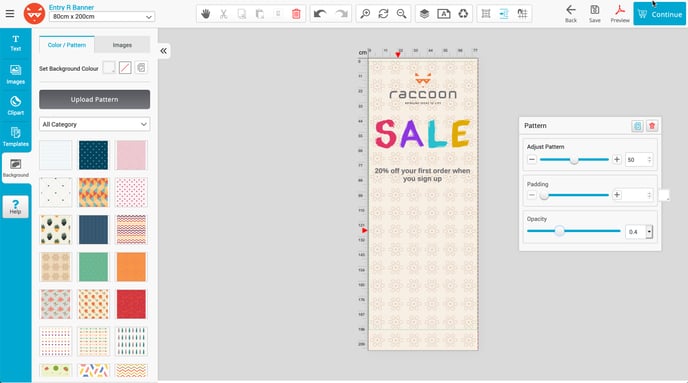Decrease Adjust Pattern with minus button
688x383 pixels.
click(x=532, y=159)
